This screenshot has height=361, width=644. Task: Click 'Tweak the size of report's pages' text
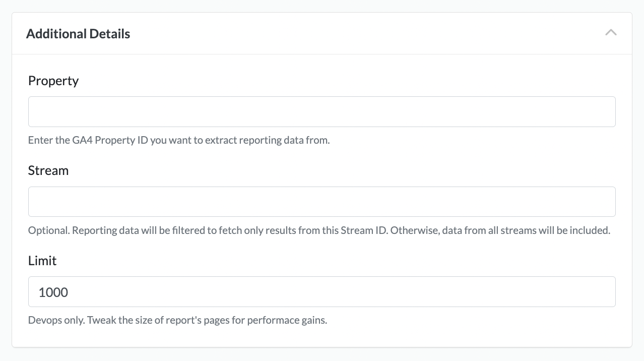pos(158,320)
